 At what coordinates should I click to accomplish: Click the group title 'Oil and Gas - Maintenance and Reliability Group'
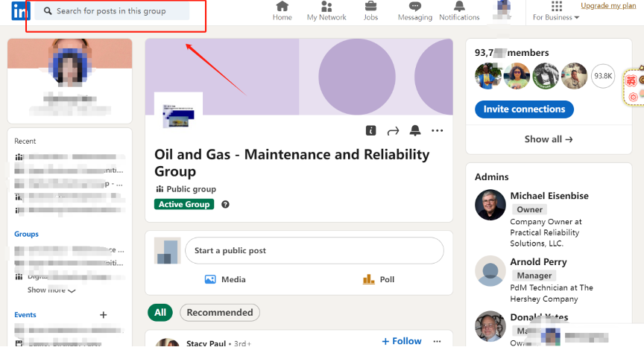(x=291, y=163)
